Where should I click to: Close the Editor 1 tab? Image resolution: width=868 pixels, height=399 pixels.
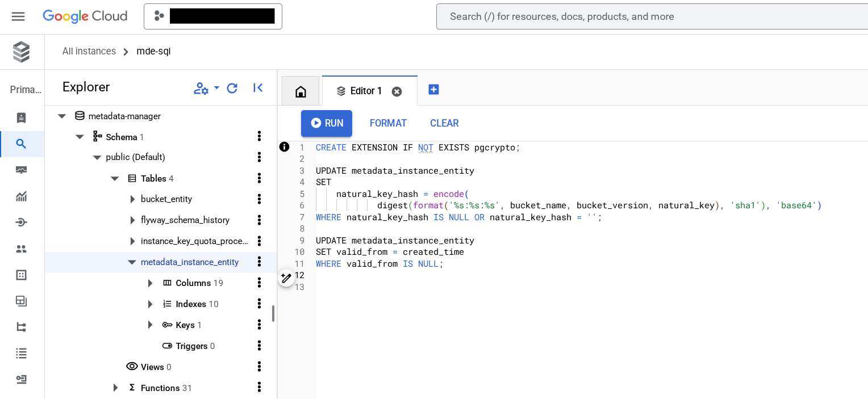tap(397, 91)
